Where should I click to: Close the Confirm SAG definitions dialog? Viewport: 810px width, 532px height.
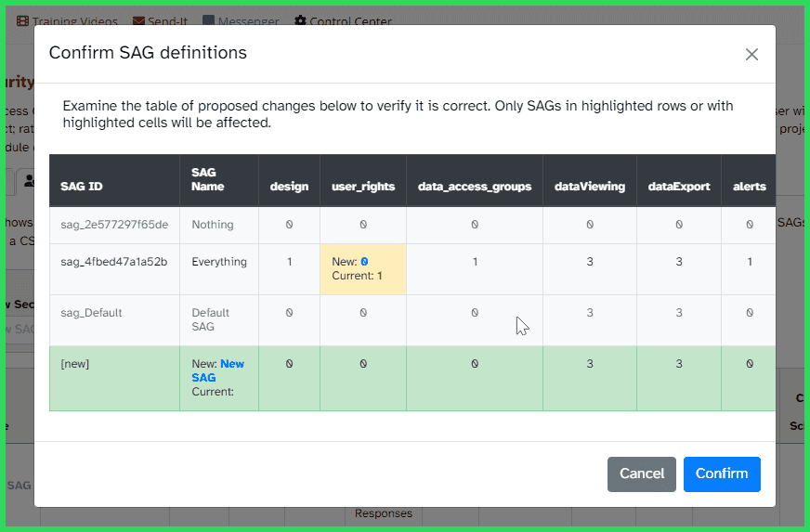[751, 54]
